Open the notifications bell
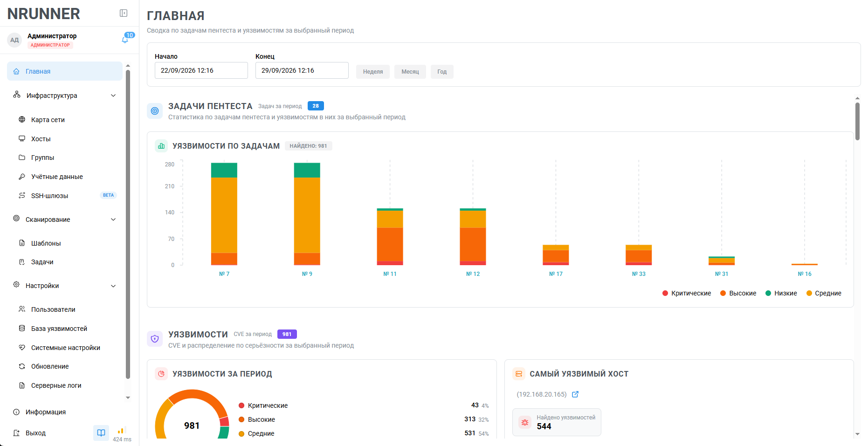Viewport: 868px width, 446px height. 125,40
